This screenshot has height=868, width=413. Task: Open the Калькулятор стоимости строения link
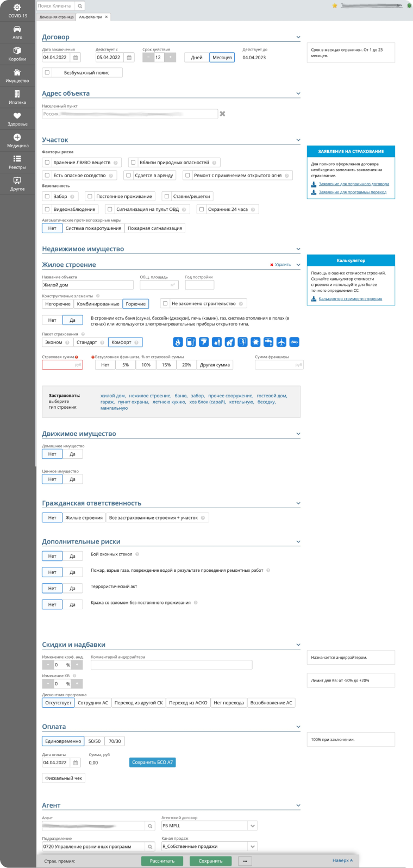350,299
